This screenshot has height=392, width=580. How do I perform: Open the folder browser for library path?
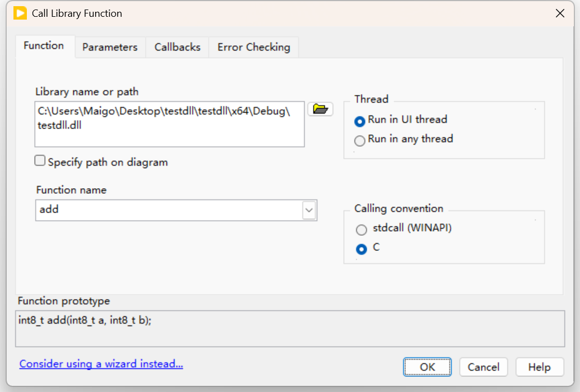320,109
